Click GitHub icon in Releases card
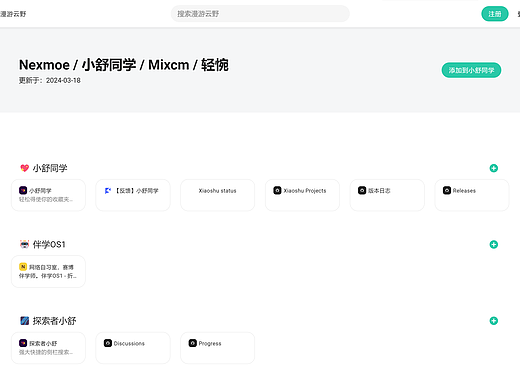 (x=447, y=190)
